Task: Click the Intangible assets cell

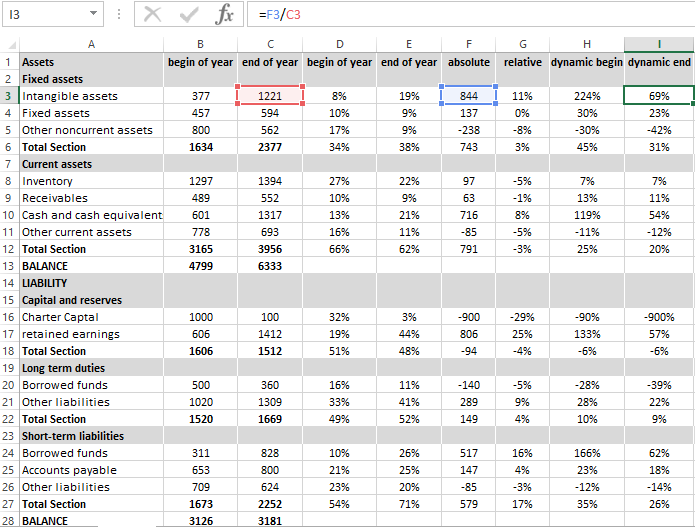Action: pyautogui.click(x=91, y=96)
